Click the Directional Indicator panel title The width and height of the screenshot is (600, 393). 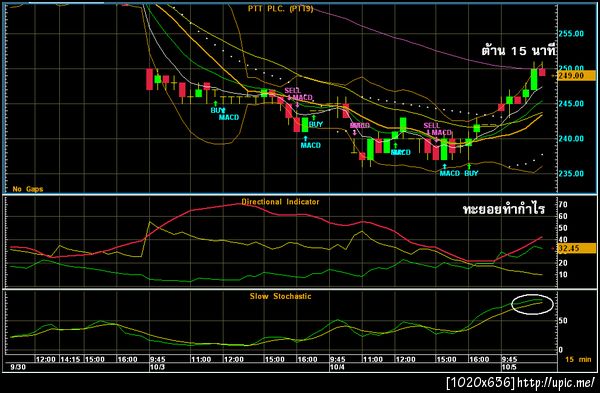(280, 202)
